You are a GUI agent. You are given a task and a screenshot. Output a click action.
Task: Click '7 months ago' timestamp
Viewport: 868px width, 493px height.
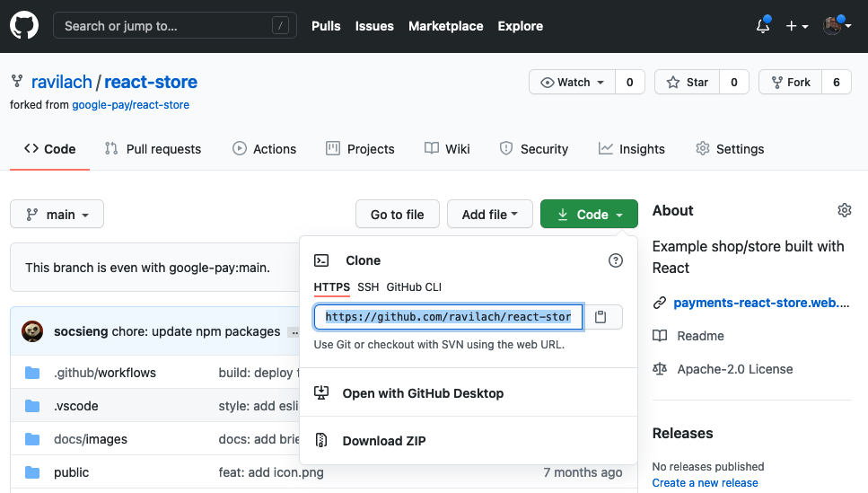tap(583, 472)
